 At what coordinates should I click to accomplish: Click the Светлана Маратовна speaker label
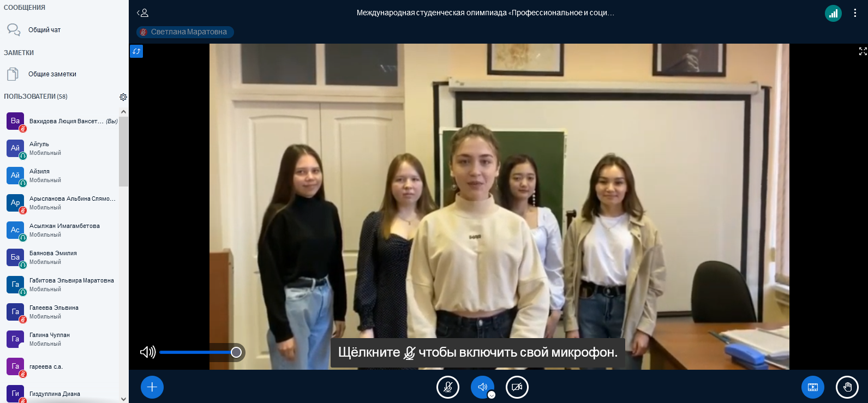tap(185, 32)
